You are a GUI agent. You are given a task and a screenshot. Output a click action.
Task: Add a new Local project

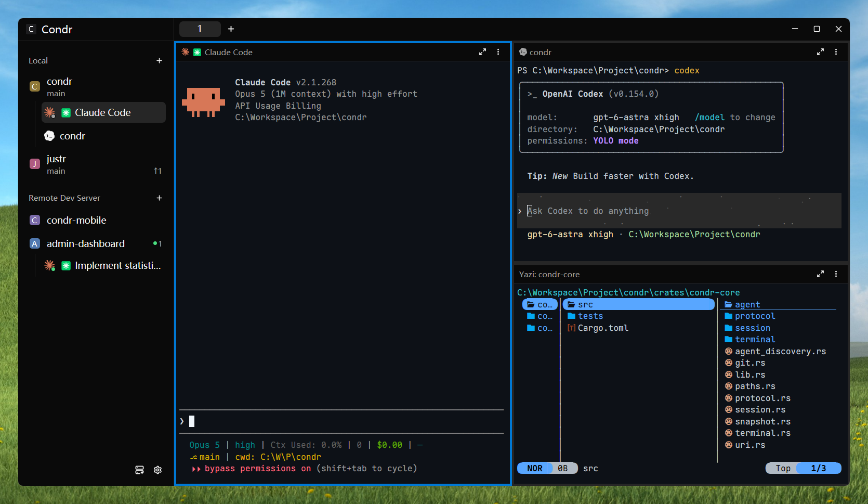[159, 61]
